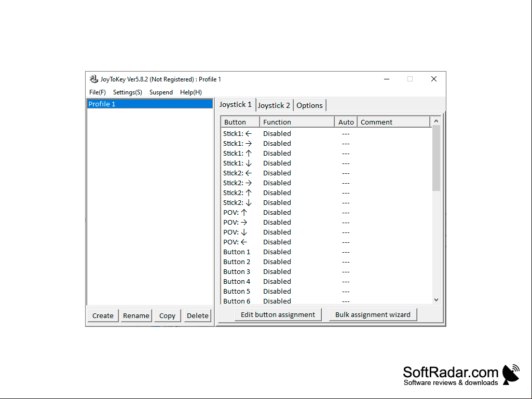The image size is (532, 399).
Task: Select the Button 3 row
Action: 326,271
